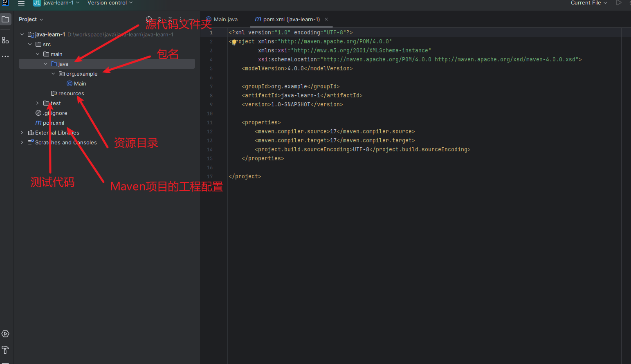Open More tool windows ellipsis in sidebar

pyautogui.click(x=5, y=56)
